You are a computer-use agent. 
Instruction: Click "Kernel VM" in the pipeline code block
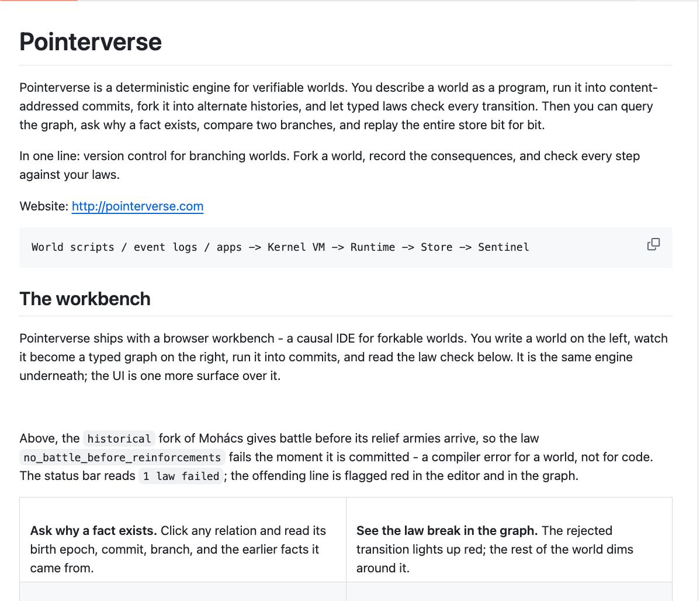tap(296, 247)
